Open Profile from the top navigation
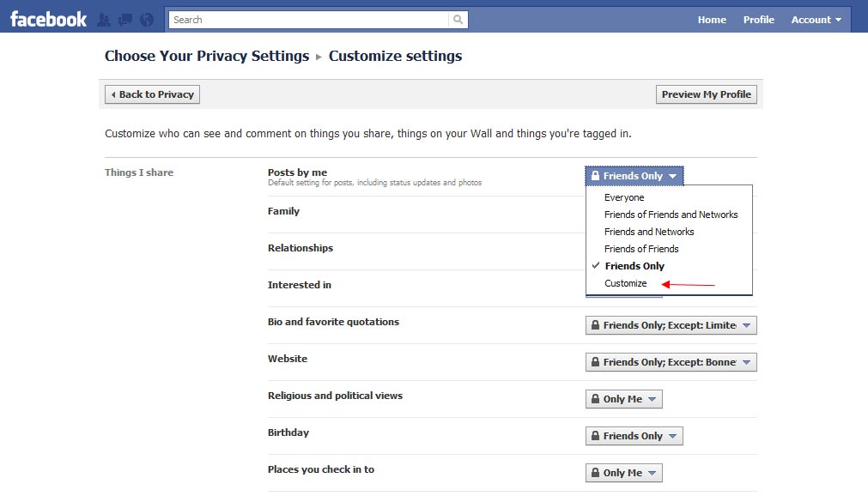Viewport: 868px width, 496px height. pyautogui.click(x=758, y=19)
